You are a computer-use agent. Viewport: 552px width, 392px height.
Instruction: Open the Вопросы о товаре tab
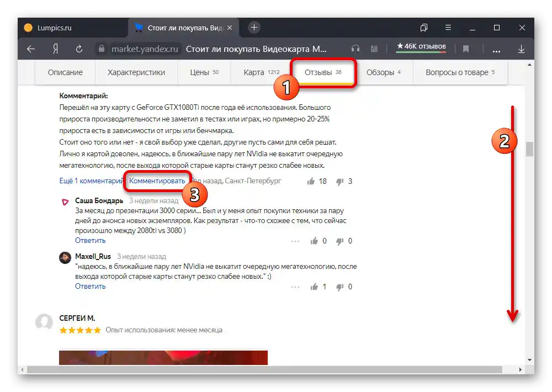click(460, 72)
